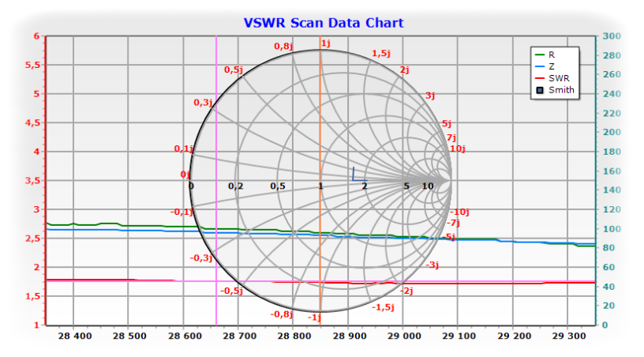The image size is (644, 357).
Task: Click the vertical magenta cursor line
Action: 216,180
